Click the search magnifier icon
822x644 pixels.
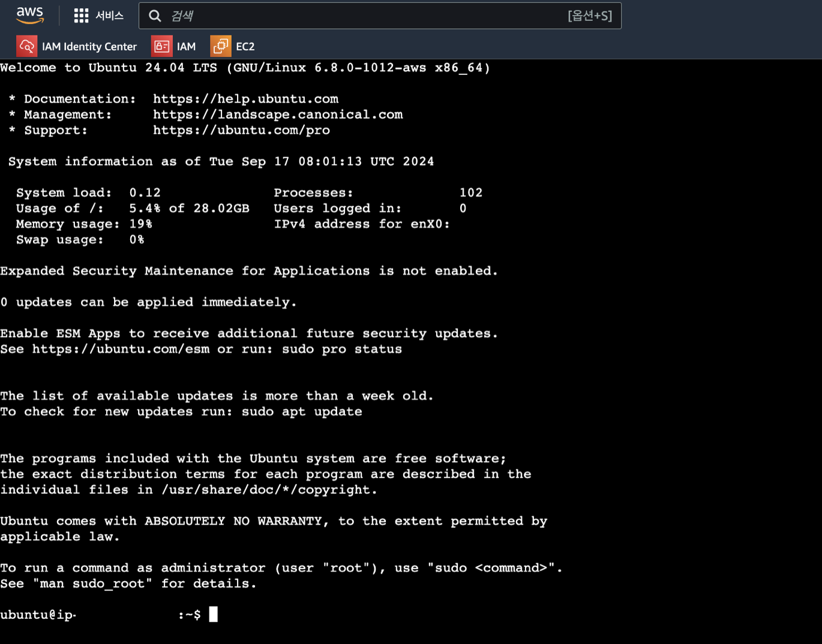pos(155,16)
